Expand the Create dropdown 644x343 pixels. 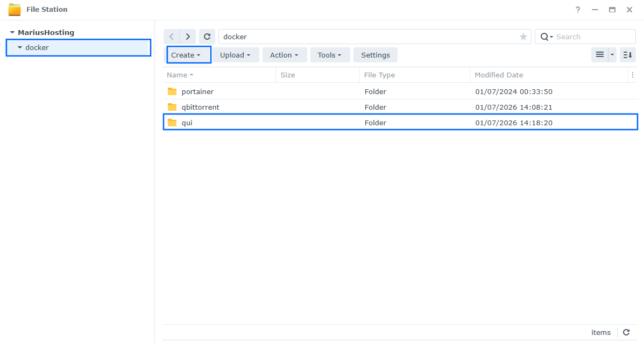(187, 54)
